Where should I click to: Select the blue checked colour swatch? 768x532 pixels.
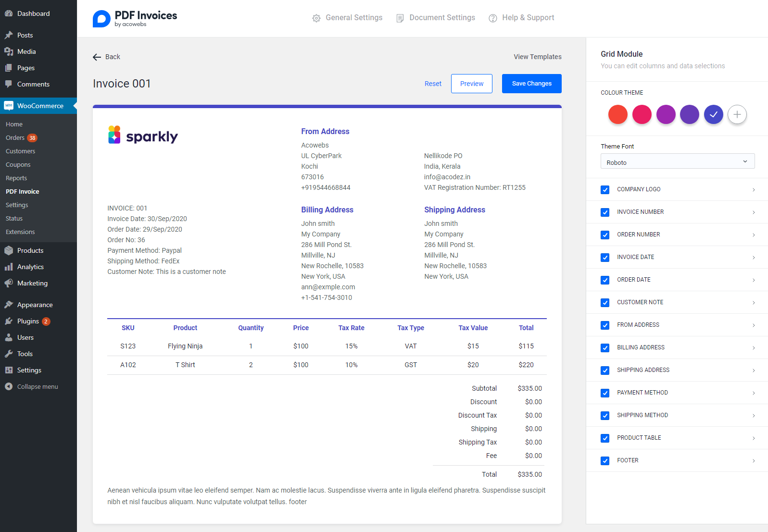coord(714,114)
